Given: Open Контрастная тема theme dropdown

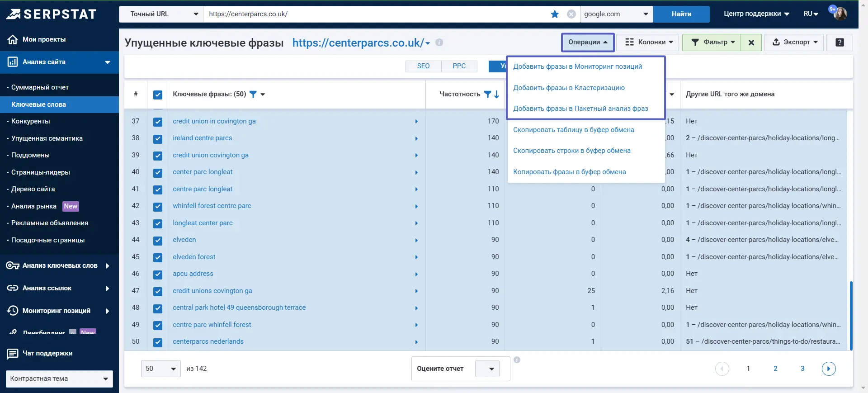Looking at the screenshot, I should coord(59,379).
